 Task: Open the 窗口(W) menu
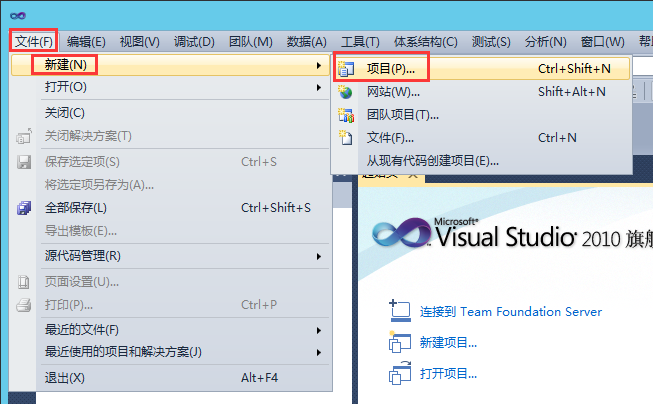(603, 42)
